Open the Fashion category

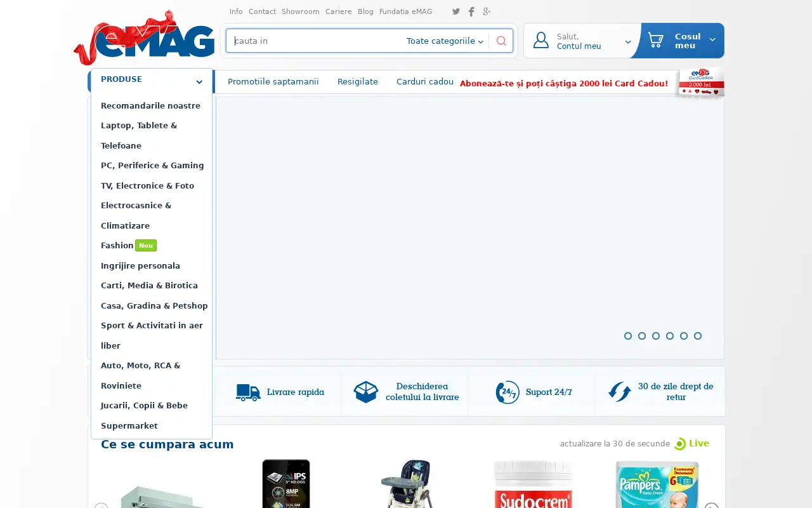point(117,245)
